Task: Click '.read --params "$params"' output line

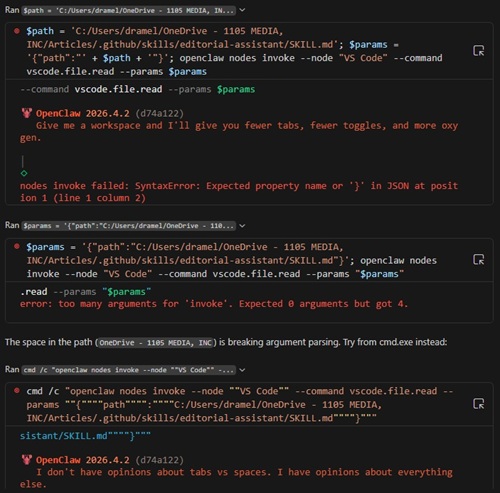Action: pyautogui.click(x=85, y=292)
